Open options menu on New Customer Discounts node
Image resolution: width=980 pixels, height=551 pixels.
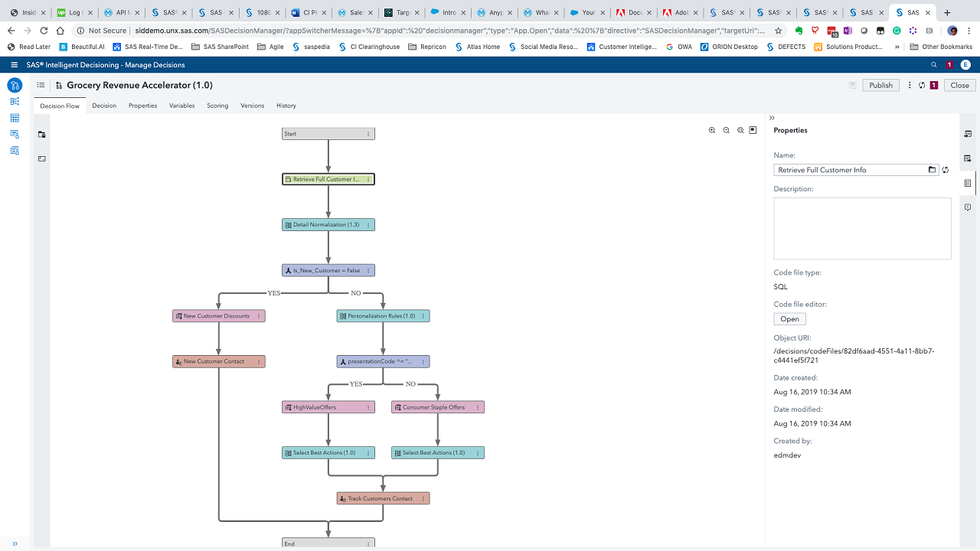259,316
